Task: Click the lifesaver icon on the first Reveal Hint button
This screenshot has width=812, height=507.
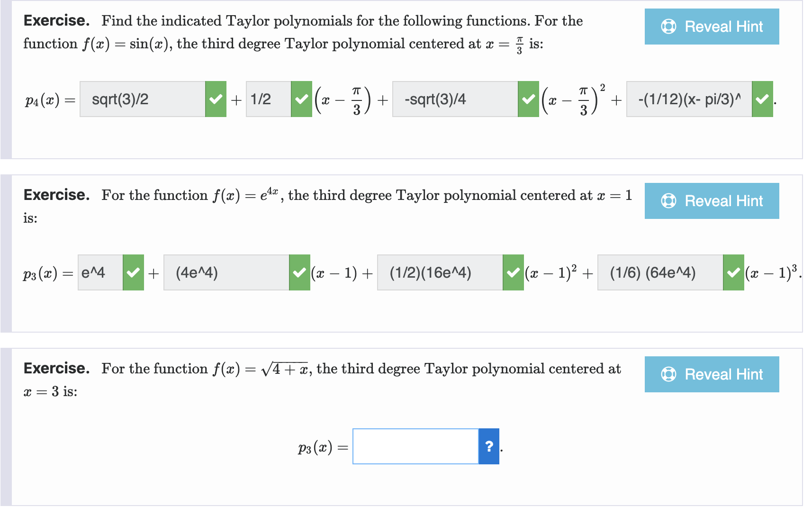Action: pos(669,27)
